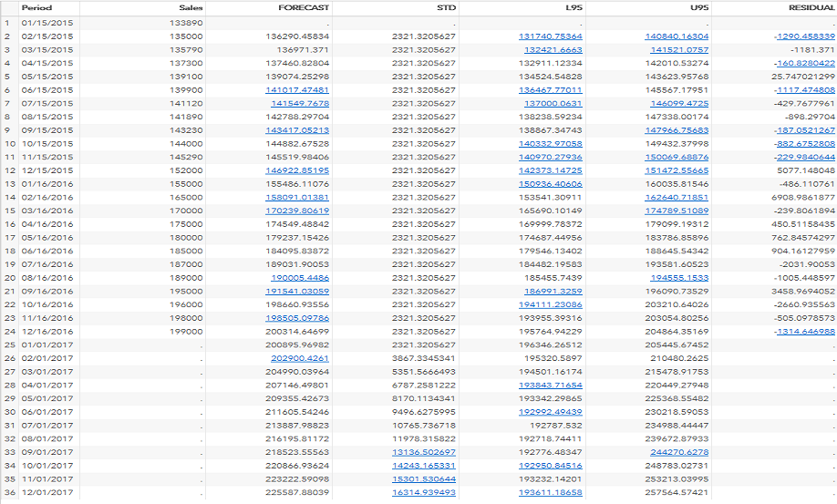The height and width of the screenshot is (504, 837).
Task: Open residual link -160.8280422
Action: [804, 63]
